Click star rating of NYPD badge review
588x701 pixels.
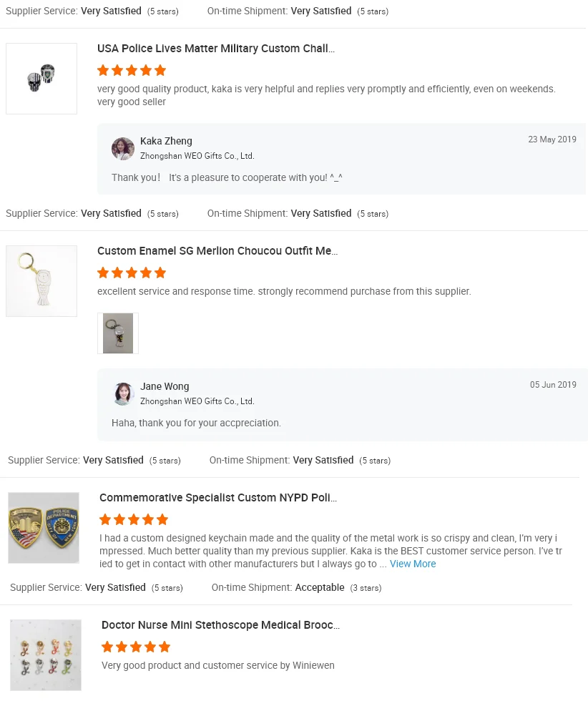point(134,519)
